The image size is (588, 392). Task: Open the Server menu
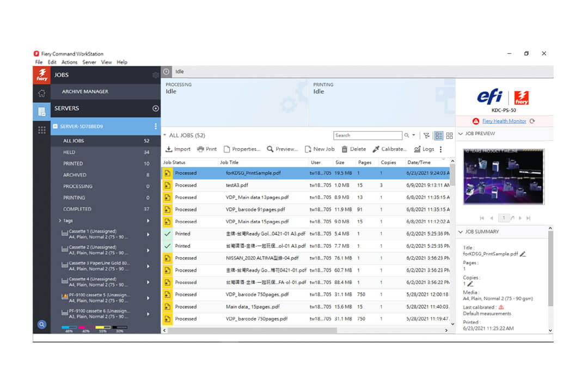click(89, 62)
